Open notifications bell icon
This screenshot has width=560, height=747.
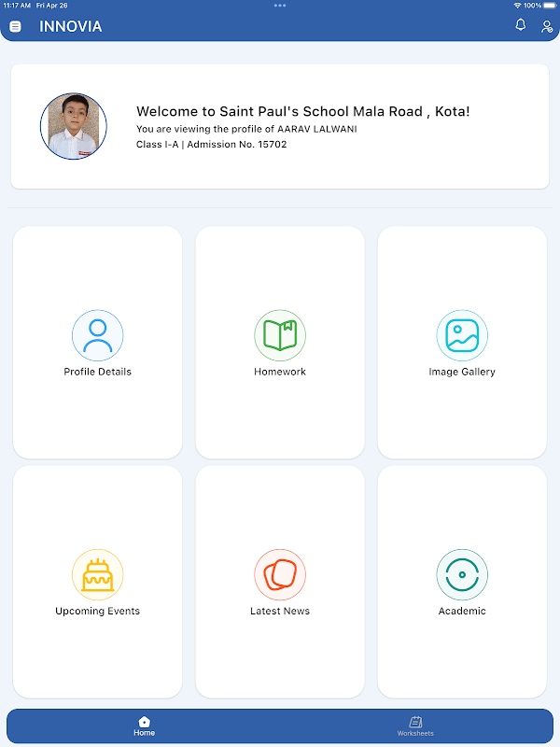pos(521,25)
